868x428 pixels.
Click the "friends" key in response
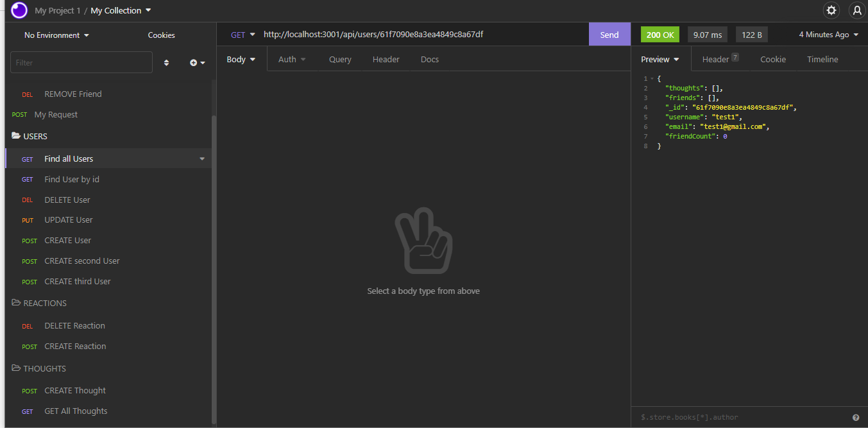pos(681,98)
